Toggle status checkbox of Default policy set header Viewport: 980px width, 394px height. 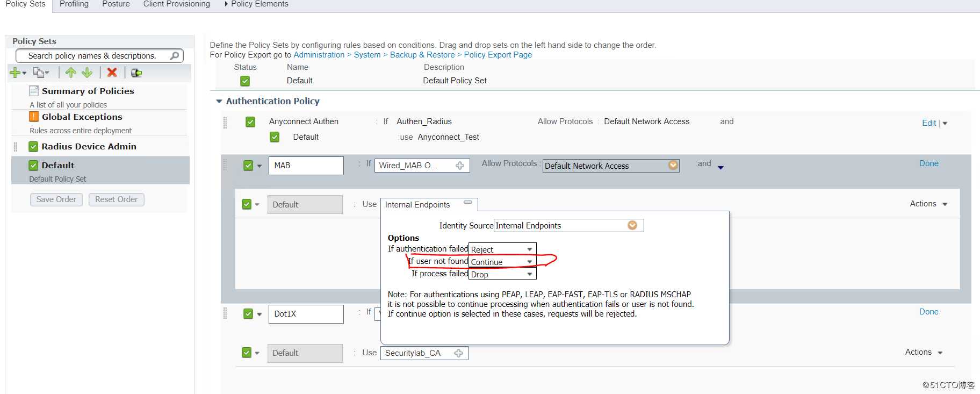(x=245, y=81)
